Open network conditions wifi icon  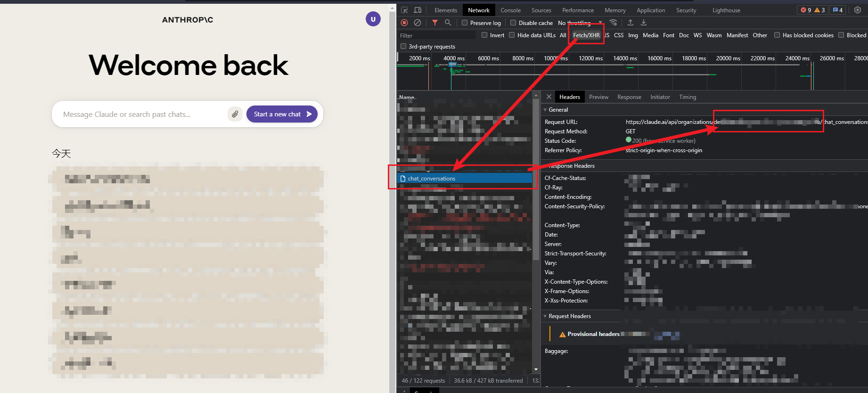(x=613, y=23)
